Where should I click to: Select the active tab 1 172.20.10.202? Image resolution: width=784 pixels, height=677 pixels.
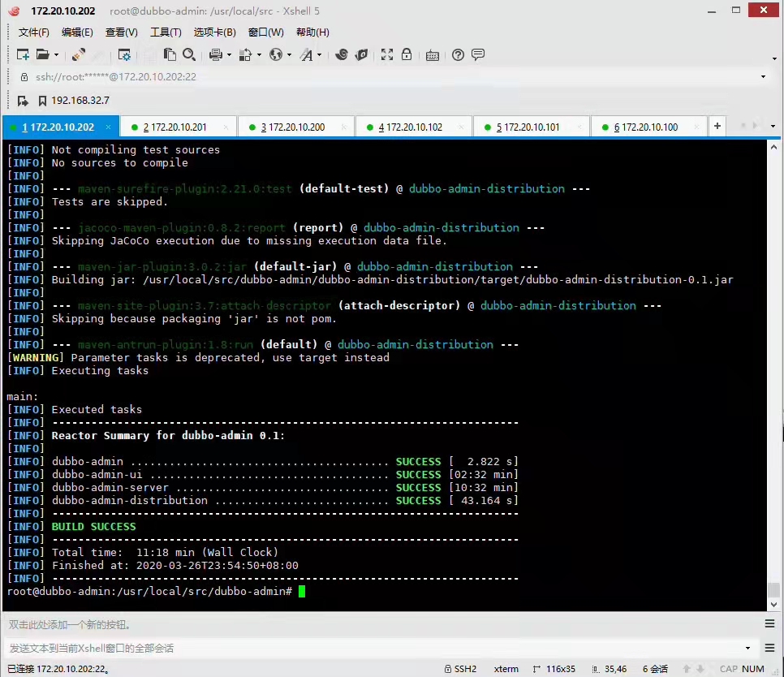point(61,127)
